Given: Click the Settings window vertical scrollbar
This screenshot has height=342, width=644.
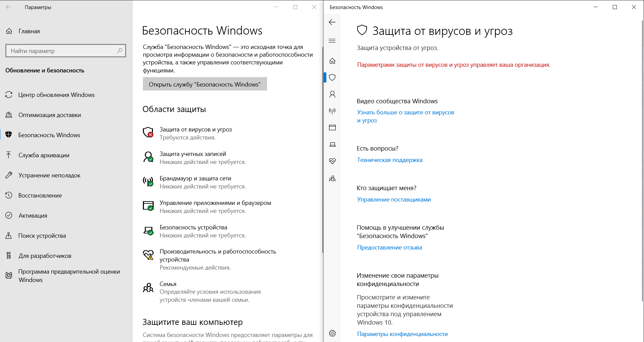Looking at the screenshot, I should pyautogui.click(x=323, y=149).
